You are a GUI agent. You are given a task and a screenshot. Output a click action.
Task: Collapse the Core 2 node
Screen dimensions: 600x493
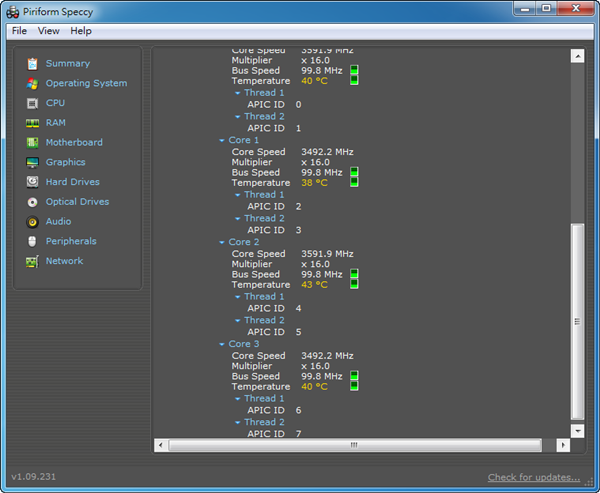click(x=222, y=242)
